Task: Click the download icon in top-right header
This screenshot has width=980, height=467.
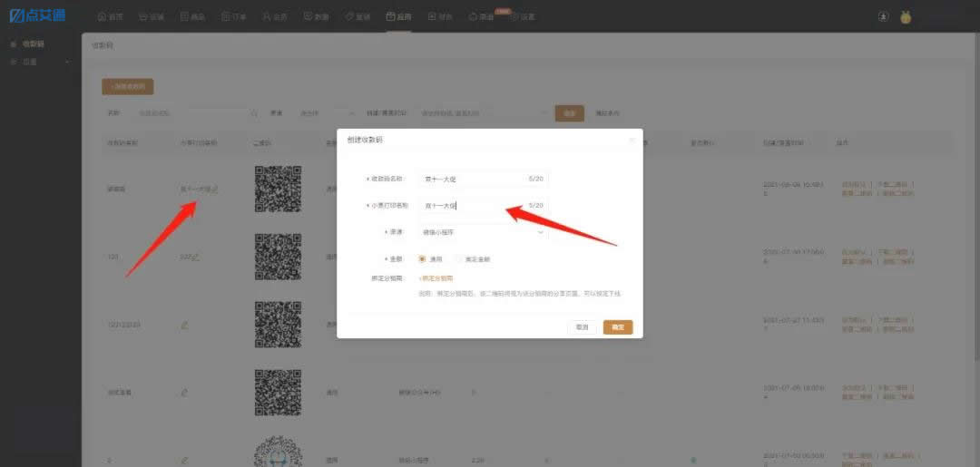Action: 883,17
